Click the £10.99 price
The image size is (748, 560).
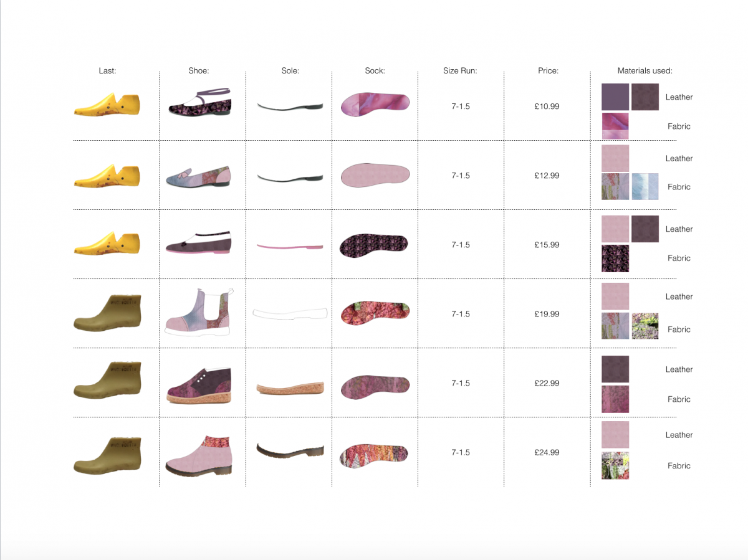tap(547, 107)
